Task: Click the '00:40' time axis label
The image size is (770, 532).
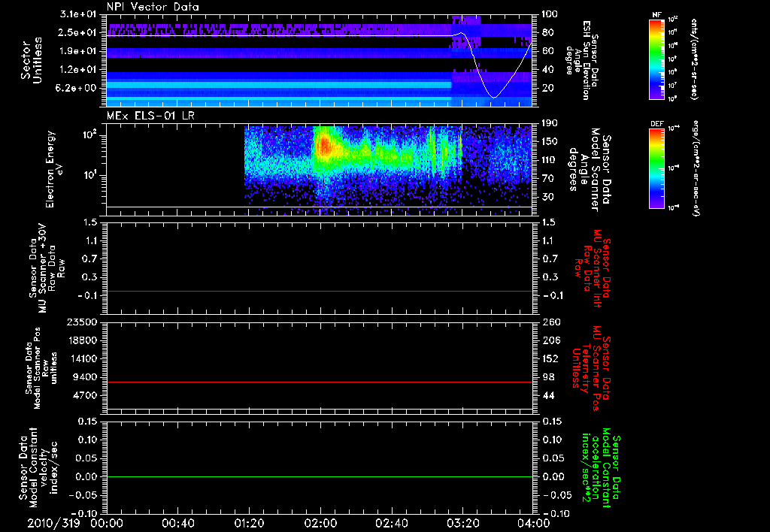Action: coord(177,523)
